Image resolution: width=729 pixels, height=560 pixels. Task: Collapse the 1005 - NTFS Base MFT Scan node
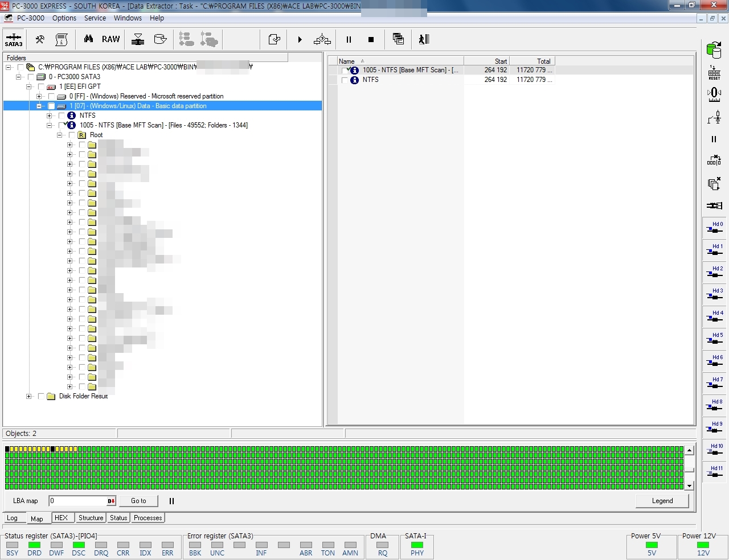coord(50,125)
